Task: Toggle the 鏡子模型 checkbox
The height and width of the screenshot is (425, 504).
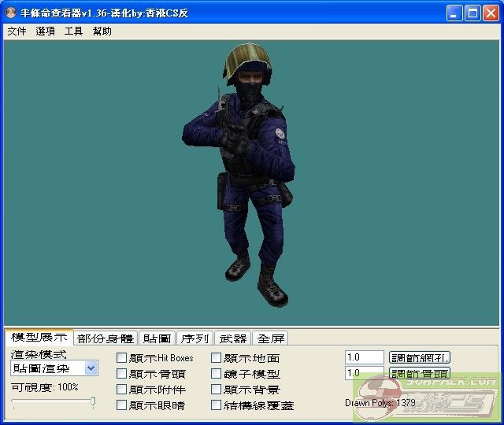Action: 216,374
